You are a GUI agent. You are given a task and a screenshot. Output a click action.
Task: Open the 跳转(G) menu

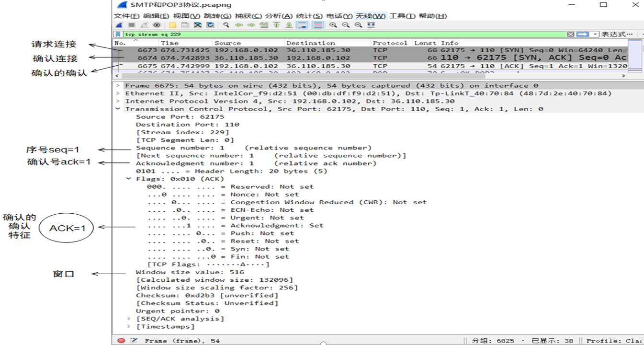click(x=218, y=16)
